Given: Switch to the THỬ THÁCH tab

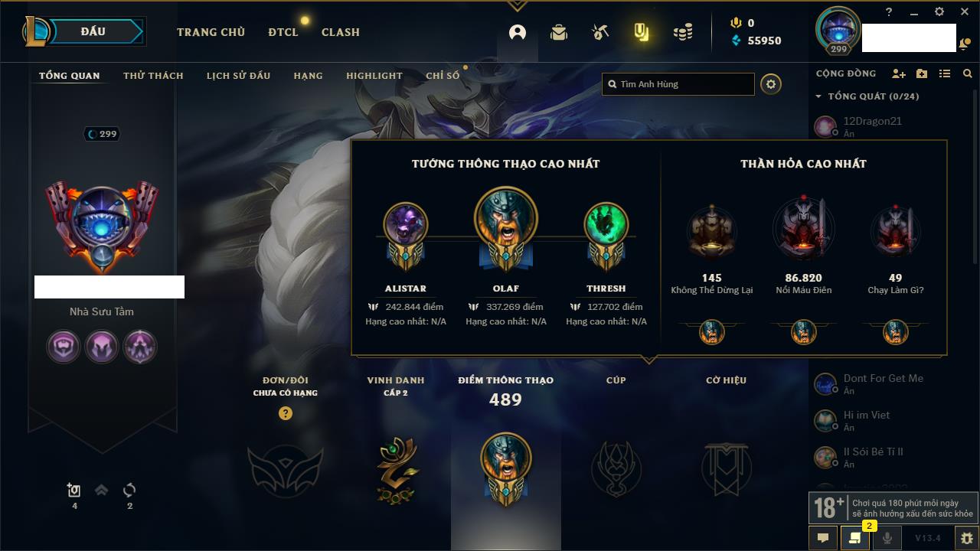Looking at the screenshot, I should coord(153,76).
